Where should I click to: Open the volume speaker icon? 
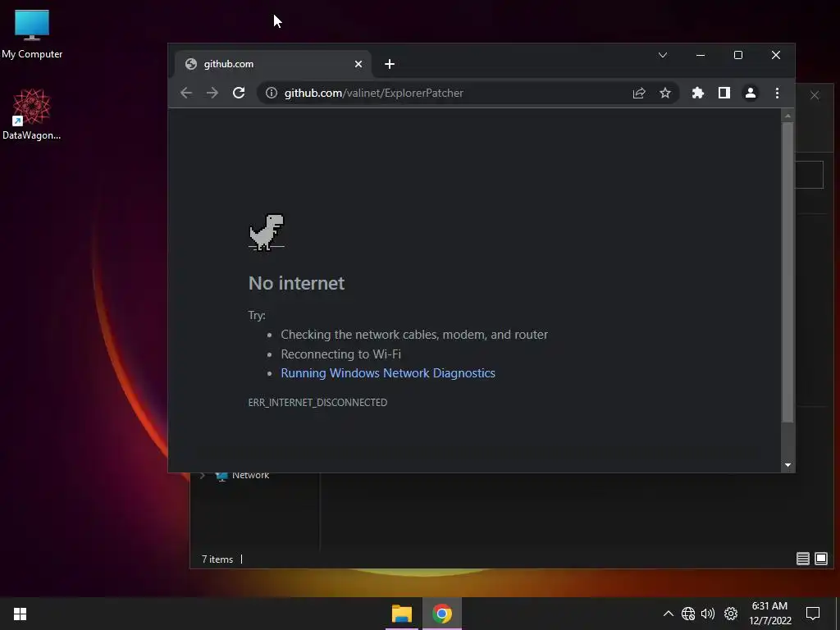coord(708,614)
